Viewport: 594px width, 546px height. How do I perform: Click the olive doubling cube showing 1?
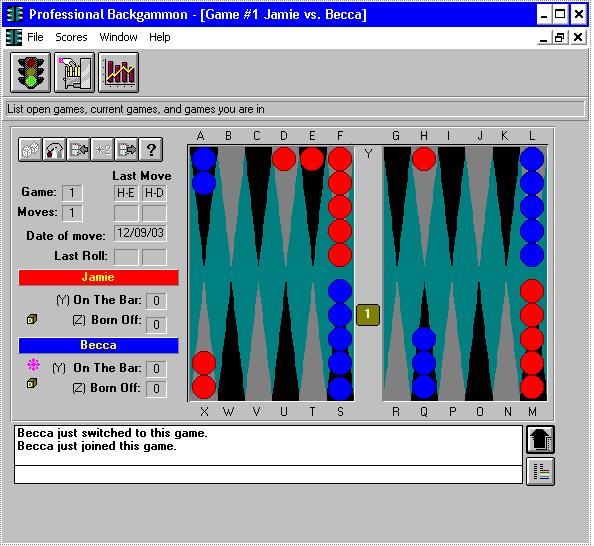[367, 314]
